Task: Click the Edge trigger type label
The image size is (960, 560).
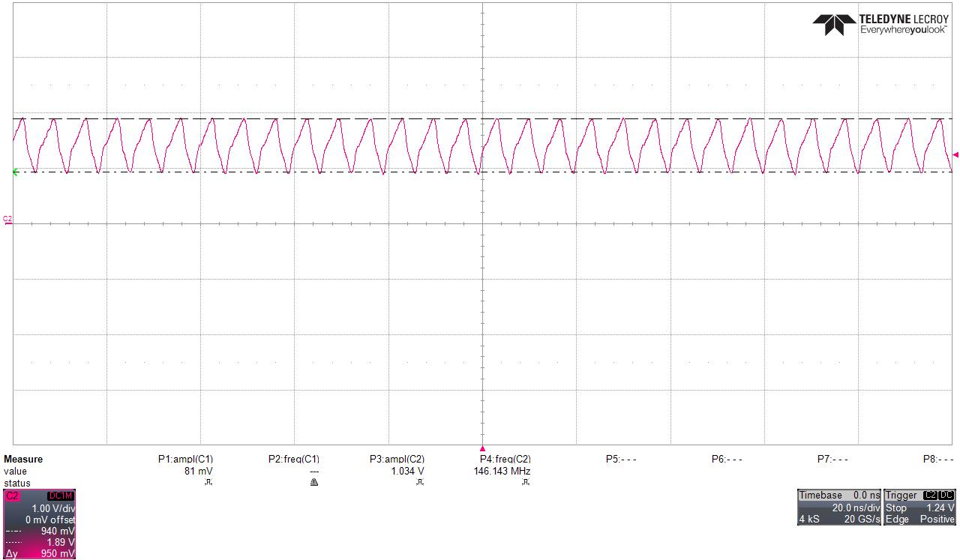Action: pos(896,519)
